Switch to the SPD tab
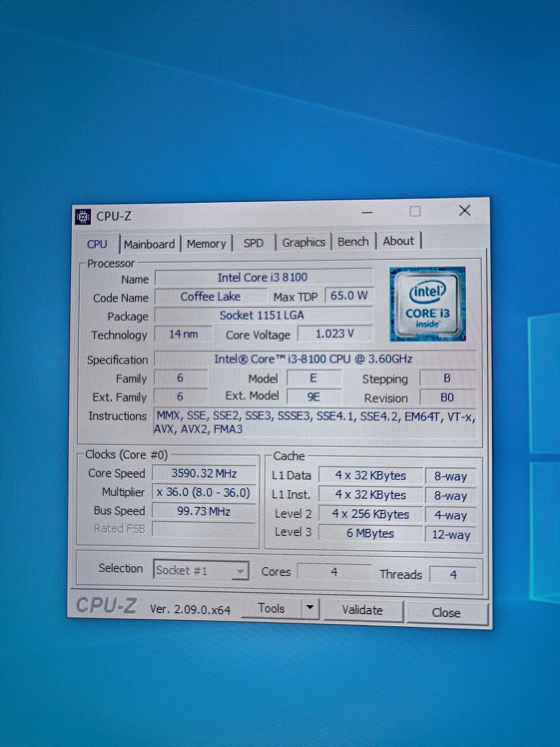 click(253, 243)
